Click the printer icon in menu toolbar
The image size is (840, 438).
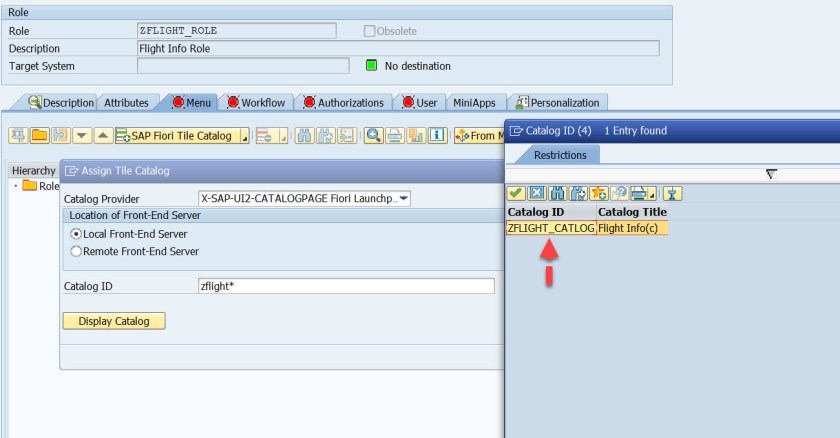click(394, 135)
